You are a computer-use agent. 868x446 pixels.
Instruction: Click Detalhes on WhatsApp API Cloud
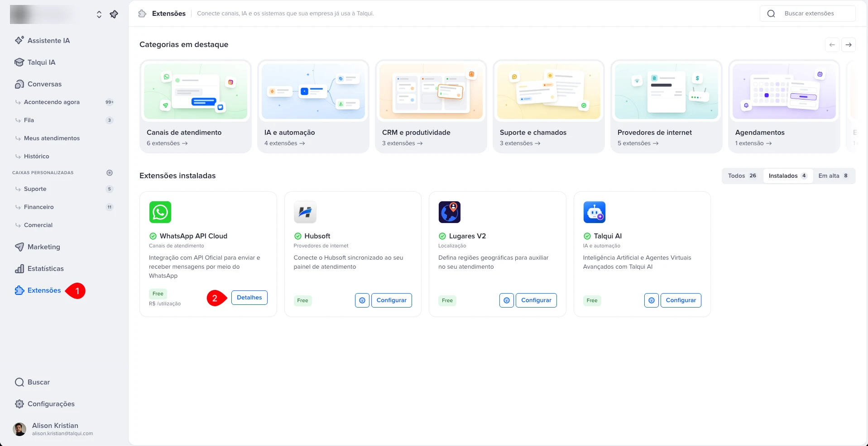249,298
